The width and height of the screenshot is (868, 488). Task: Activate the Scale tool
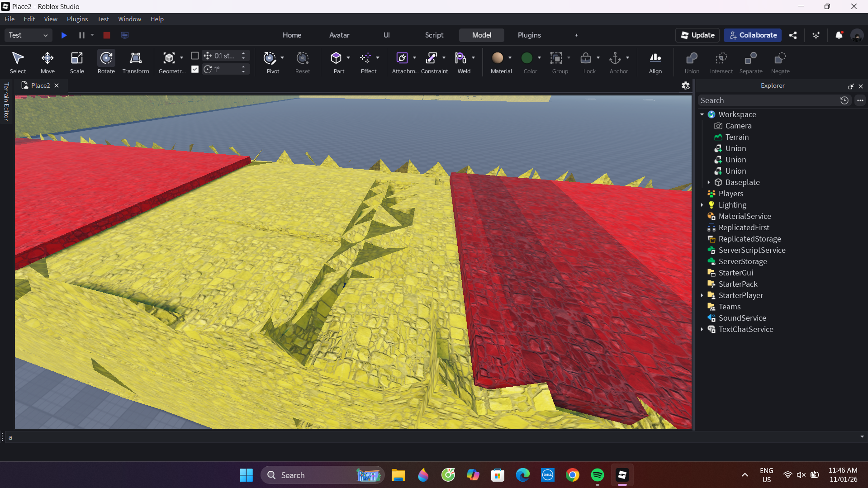[x=77, y=62]
